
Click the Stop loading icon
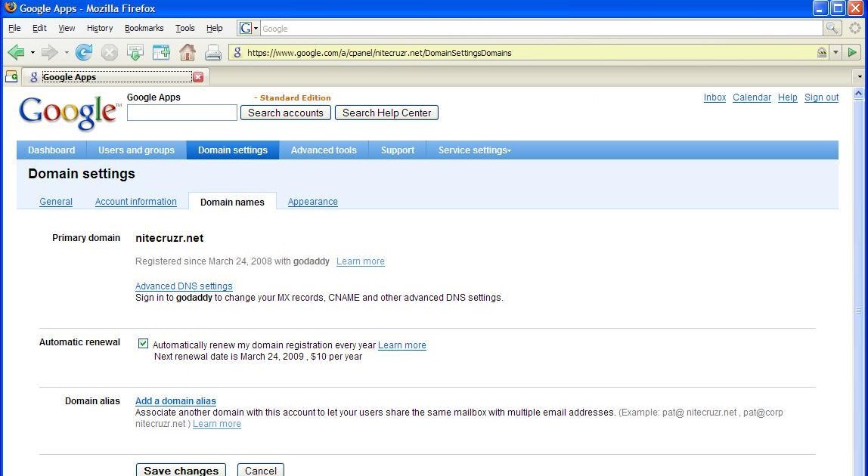[110, 53]
